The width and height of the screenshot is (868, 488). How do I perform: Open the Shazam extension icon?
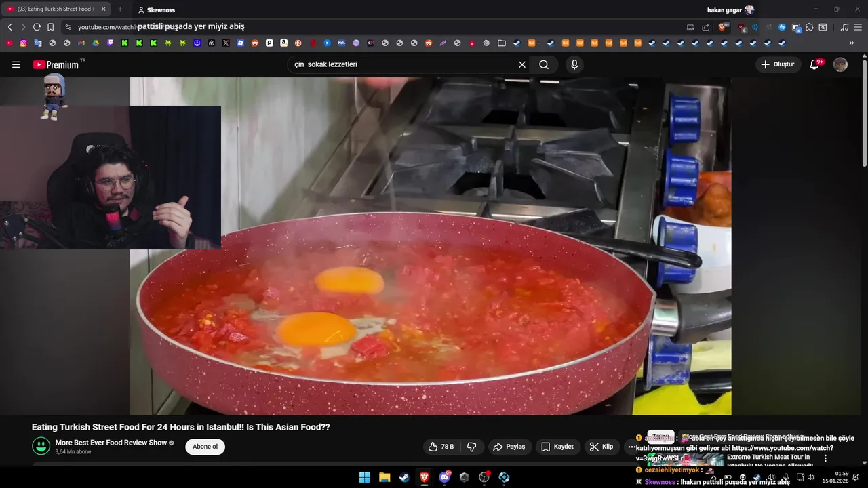(782, 27)
